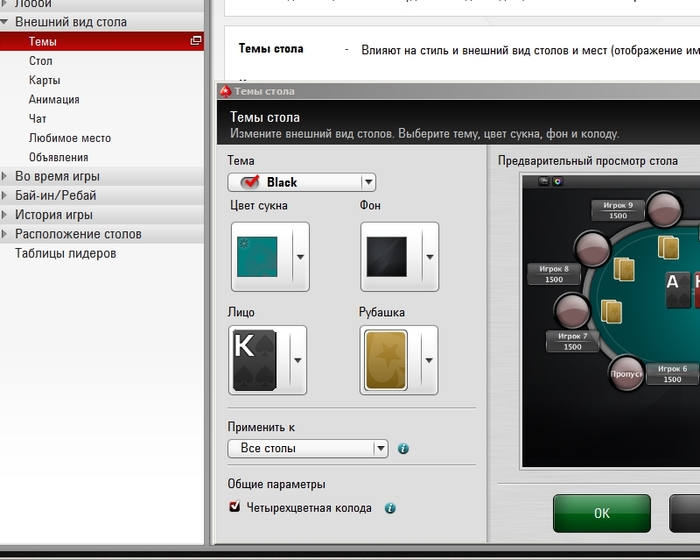Click the Игрок 7 name plate in preview

573,341
